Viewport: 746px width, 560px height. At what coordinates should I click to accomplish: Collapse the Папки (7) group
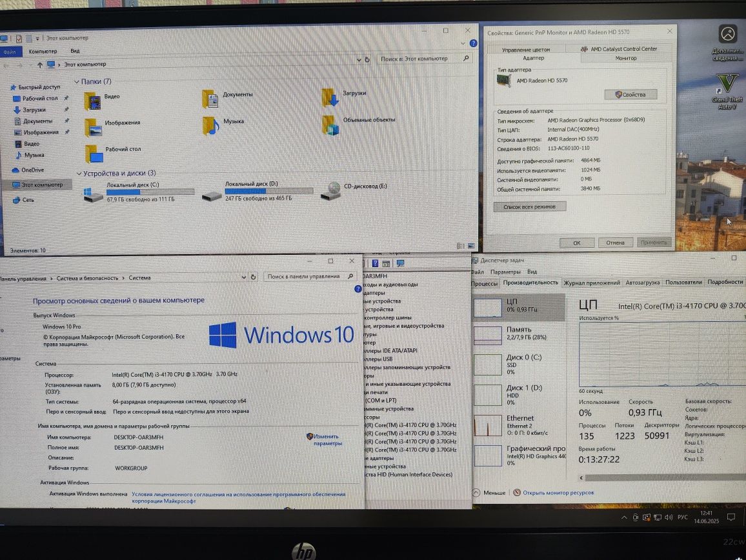[77, 82]
